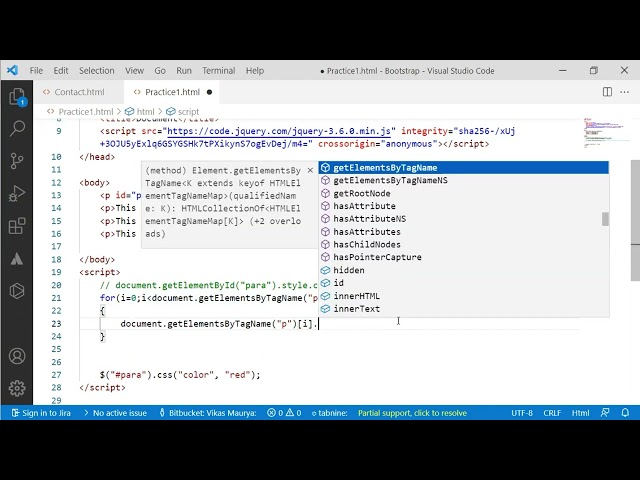Click Practice1.html in the breadcrumb
The height and width of the screenshot is (480, 640).
[86, 111]
